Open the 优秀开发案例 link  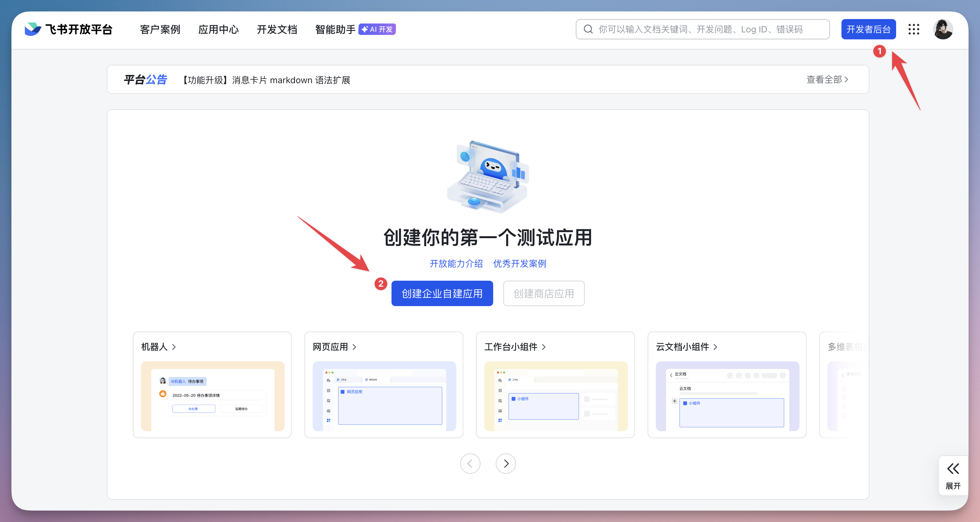click(x=520, y=264)
